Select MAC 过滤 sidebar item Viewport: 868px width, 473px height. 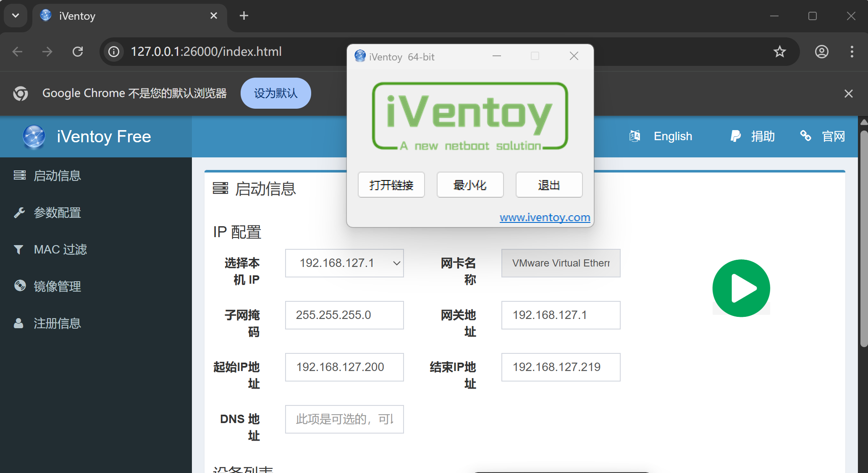coord(60,250)
